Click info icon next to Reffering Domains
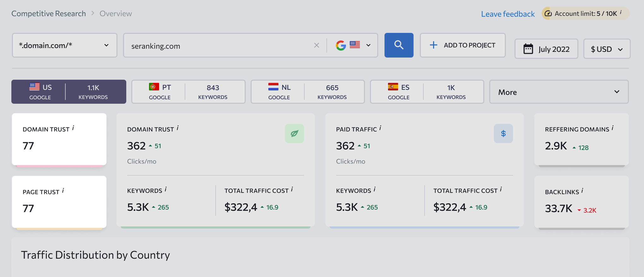The height and width of the screenshot is (277, 644). pyautogui.click(x=613, y=128)
